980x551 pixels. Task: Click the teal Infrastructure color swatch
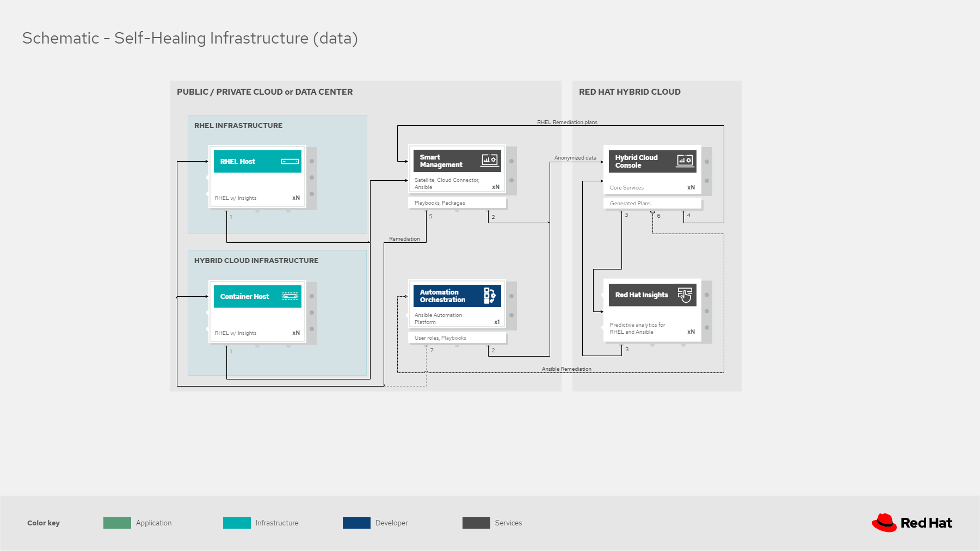click(x=237, y=523)
